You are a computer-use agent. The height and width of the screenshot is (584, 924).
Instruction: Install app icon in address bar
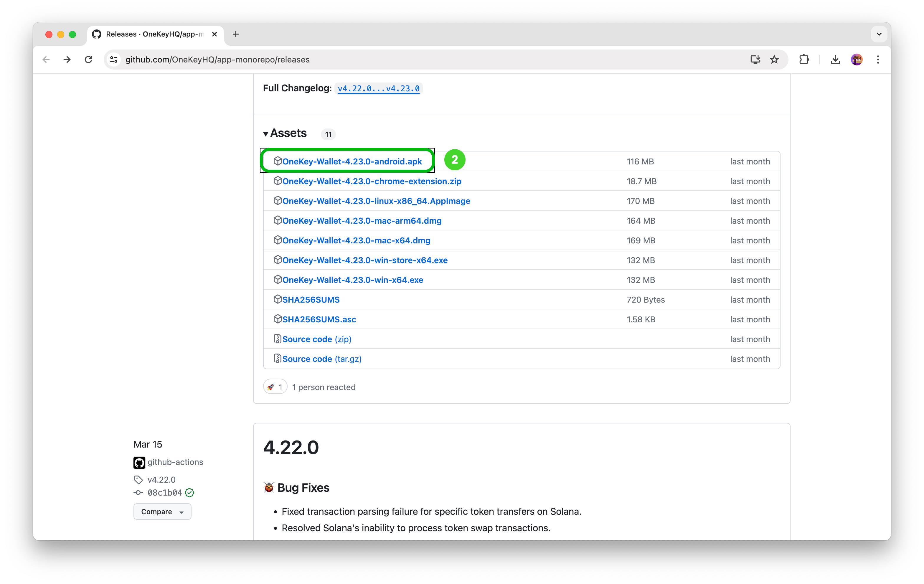[x=755, y=60]
